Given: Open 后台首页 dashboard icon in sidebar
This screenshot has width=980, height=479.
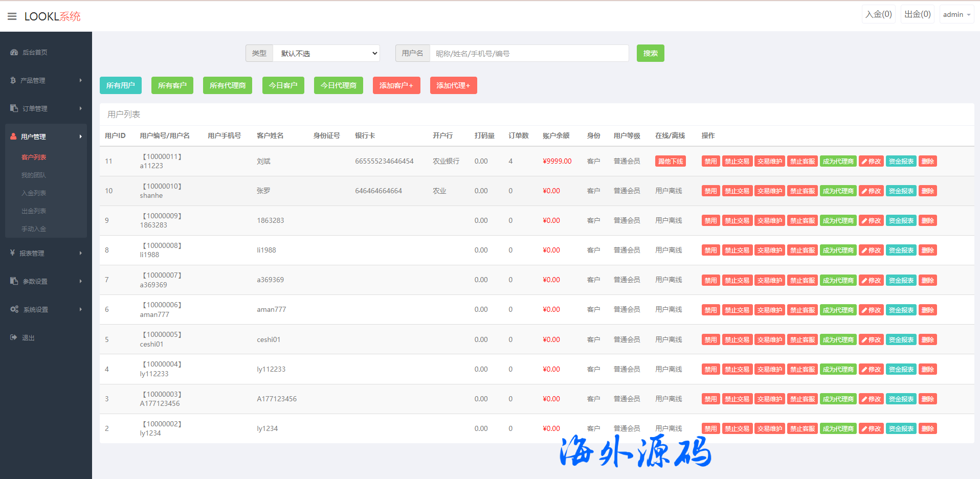Looking at the screenshot, I should 14,52.
